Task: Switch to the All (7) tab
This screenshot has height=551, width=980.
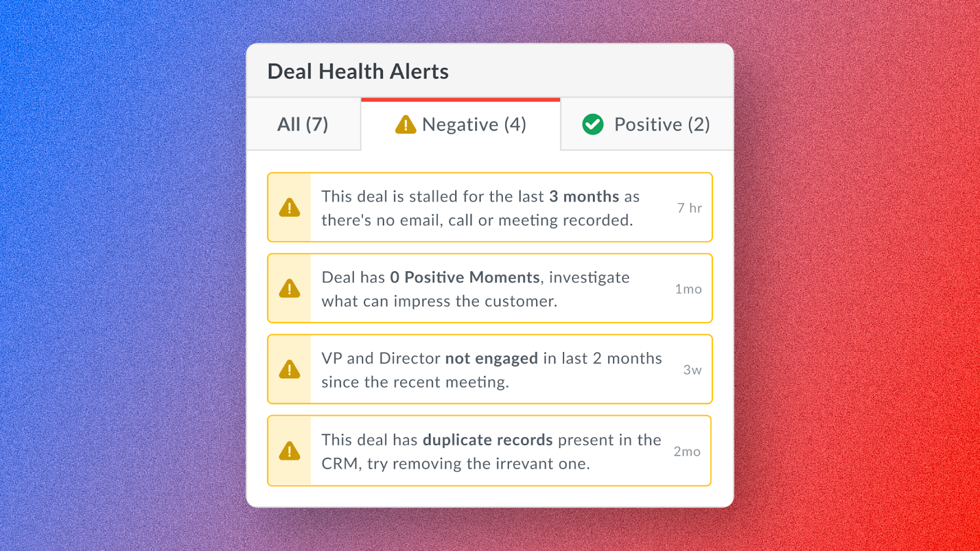Action: click(x=303, y=124)
